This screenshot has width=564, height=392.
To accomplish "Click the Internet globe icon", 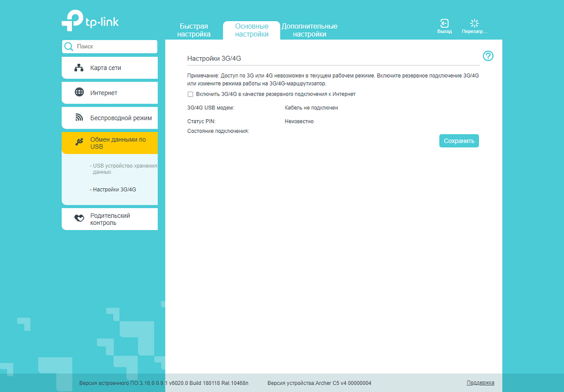I will pos(79,92).
